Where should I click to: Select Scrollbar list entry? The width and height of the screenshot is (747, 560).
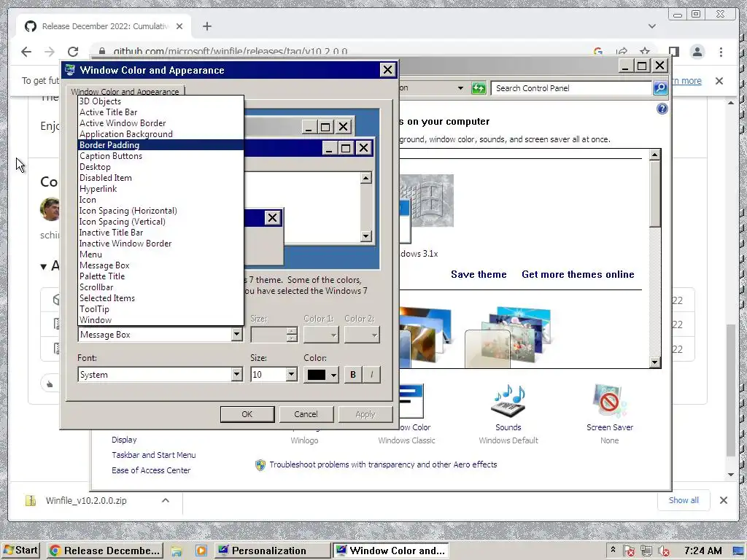[160, 287]
